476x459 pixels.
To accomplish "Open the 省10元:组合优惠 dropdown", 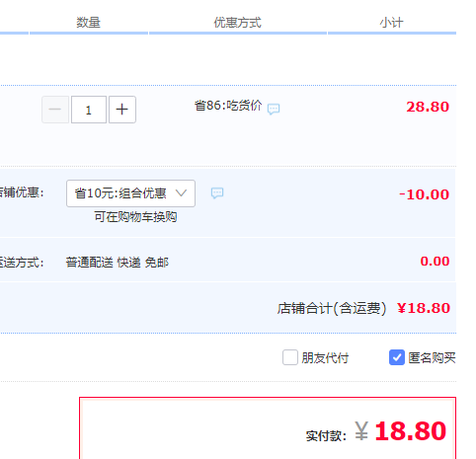I will [130, 193].
